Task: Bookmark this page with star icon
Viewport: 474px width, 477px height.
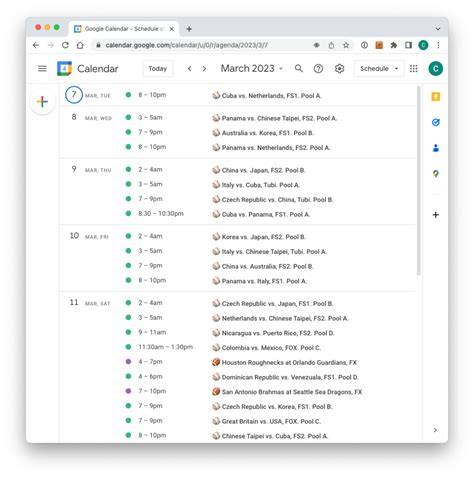Action: [346, 45]
